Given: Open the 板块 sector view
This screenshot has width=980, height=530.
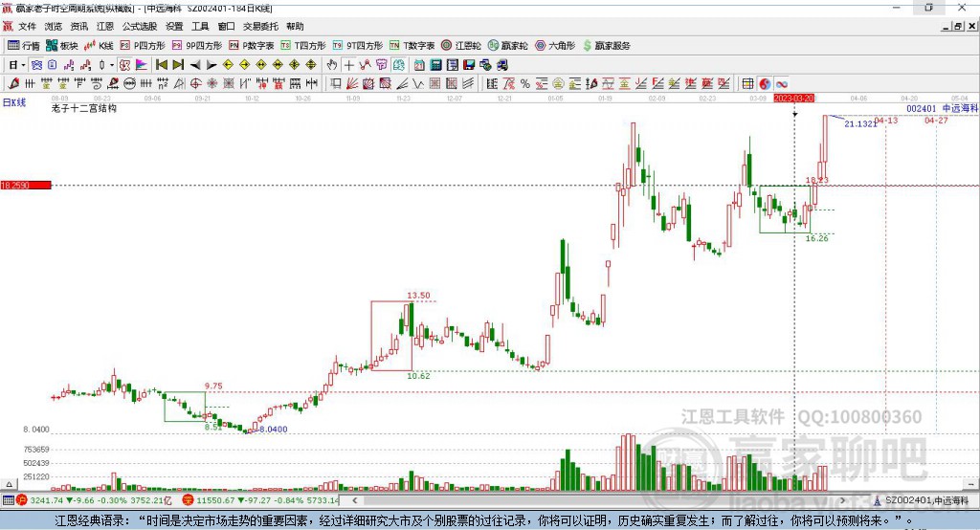Looking at the screenshot, I should point(62,46).
